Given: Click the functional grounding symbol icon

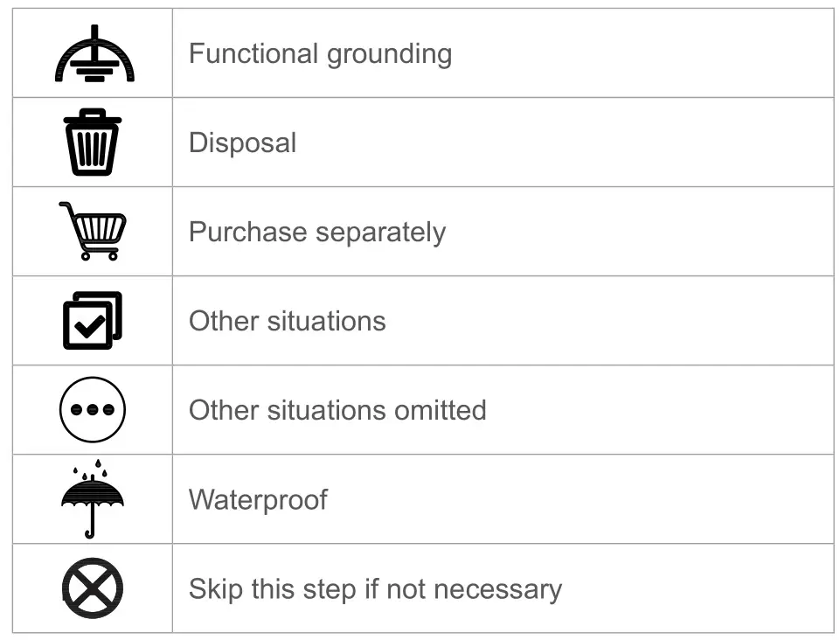Looking at the screenshot, I should [x=94, y=55].
